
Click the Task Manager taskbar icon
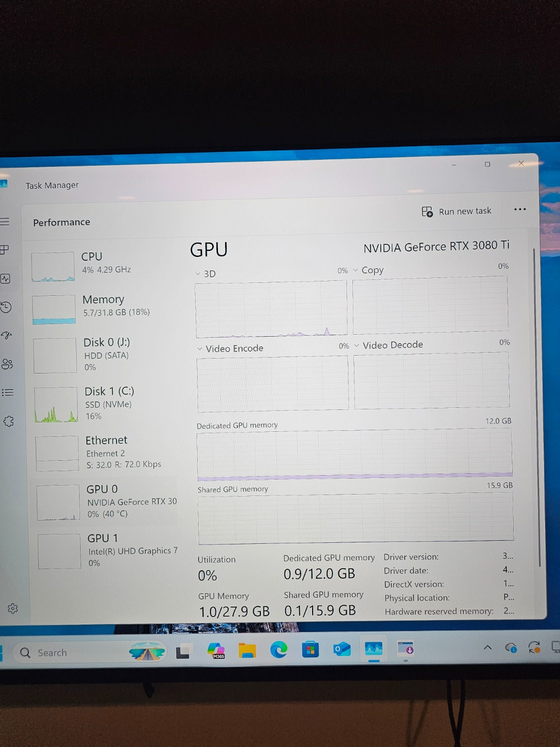click(374, 649)
